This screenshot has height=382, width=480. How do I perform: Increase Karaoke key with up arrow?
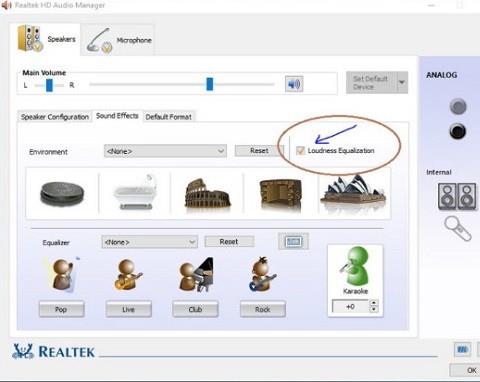(374, 303)
